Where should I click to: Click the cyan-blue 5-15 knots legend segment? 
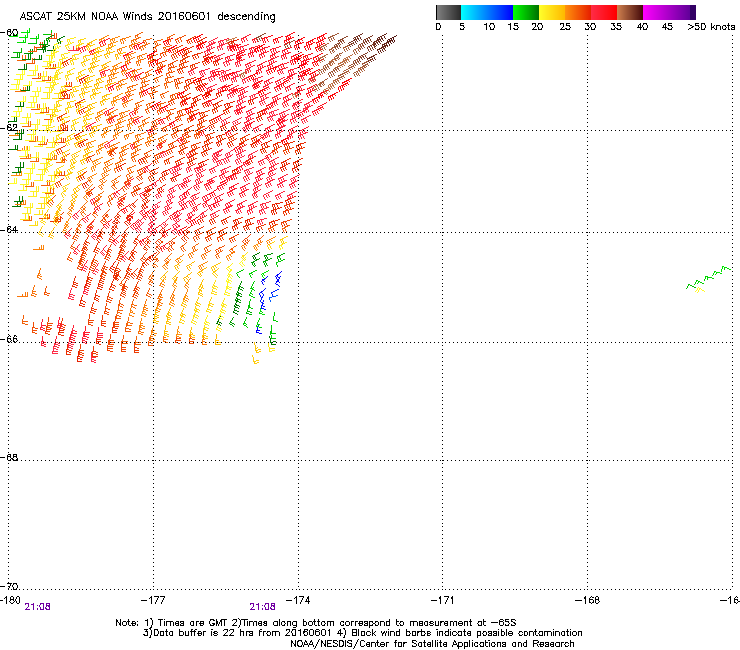coord(487,12)
